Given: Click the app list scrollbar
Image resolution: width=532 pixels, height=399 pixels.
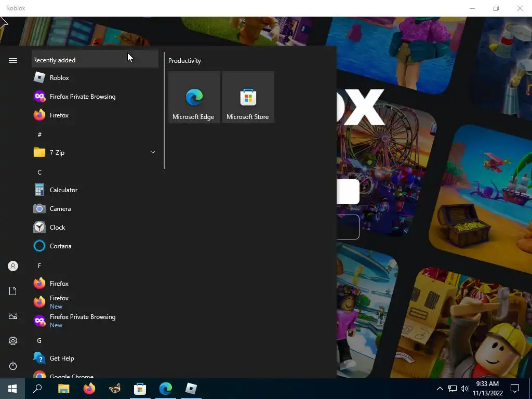Looking at the screenshot, I should [164, 111].
